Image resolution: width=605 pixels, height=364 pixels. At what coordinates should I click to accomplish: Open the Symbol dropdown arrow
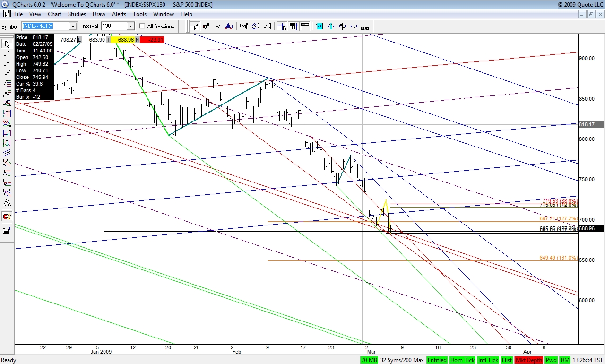pyautogui.click(x=73, y=26)
